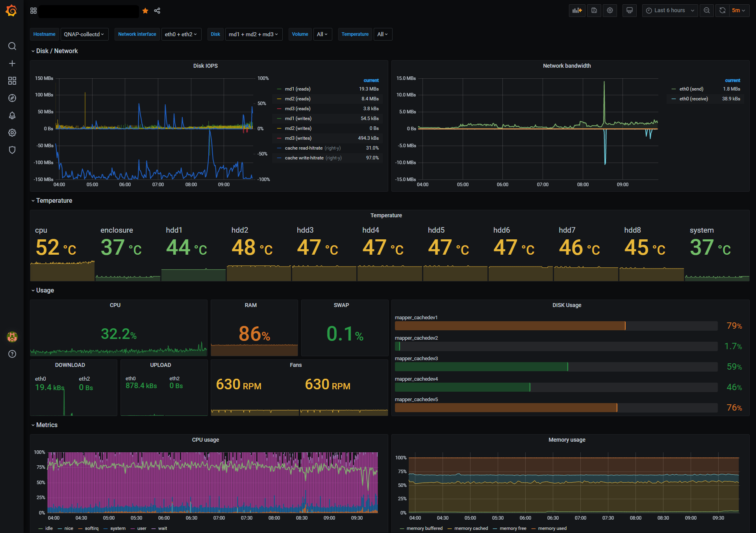Open the Last 6 hours time picker
Viewport: 756px width, 533px height.
click(x=670, y=11)
